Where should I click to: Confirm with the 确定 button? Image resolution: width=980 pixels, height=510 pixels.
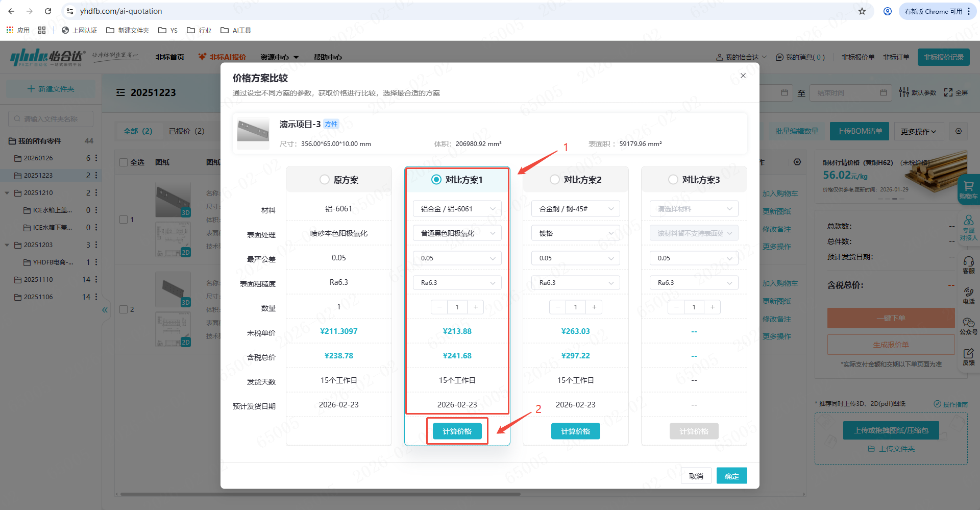pos(731,476)
